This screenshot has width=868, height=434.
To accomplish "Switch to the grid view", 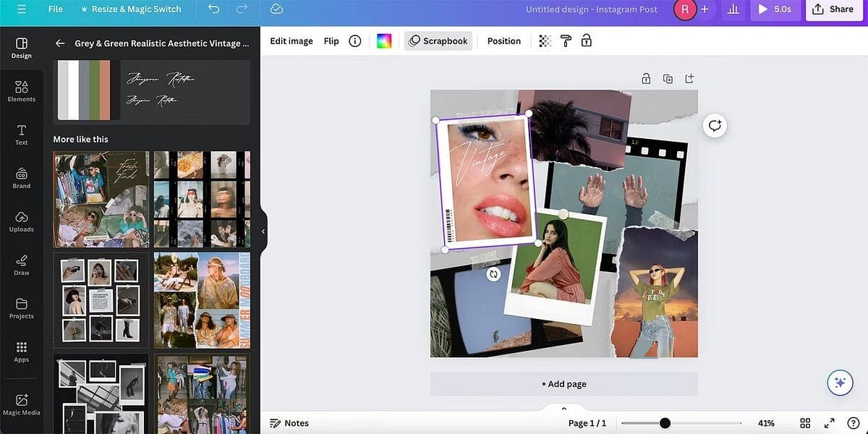I will (x=805, y=423).
